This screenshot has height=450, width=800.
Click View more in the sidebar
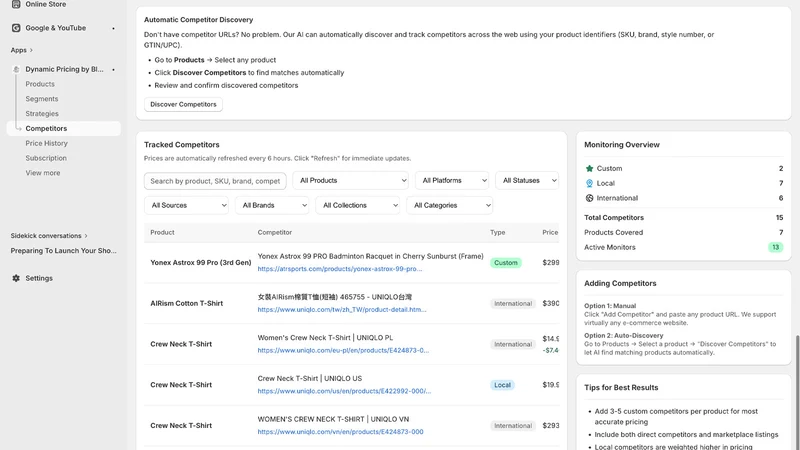[43, 173]
